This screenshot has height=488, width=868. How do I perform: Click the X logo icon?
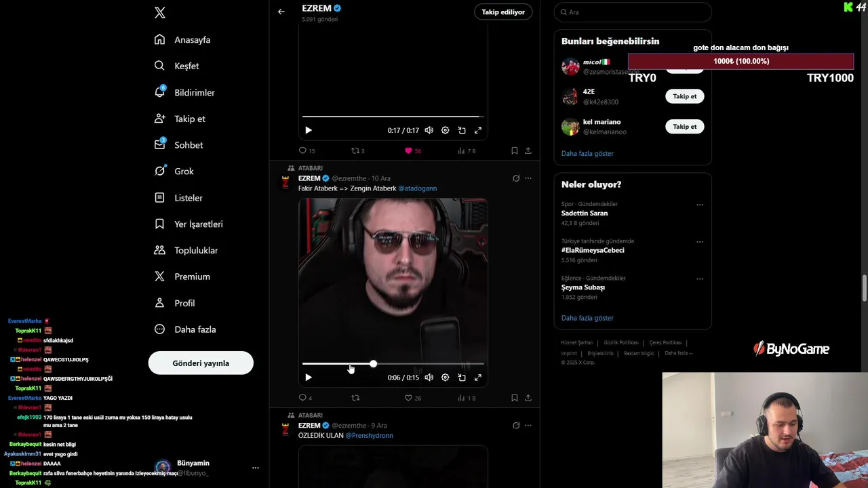[x=160, y=12]
